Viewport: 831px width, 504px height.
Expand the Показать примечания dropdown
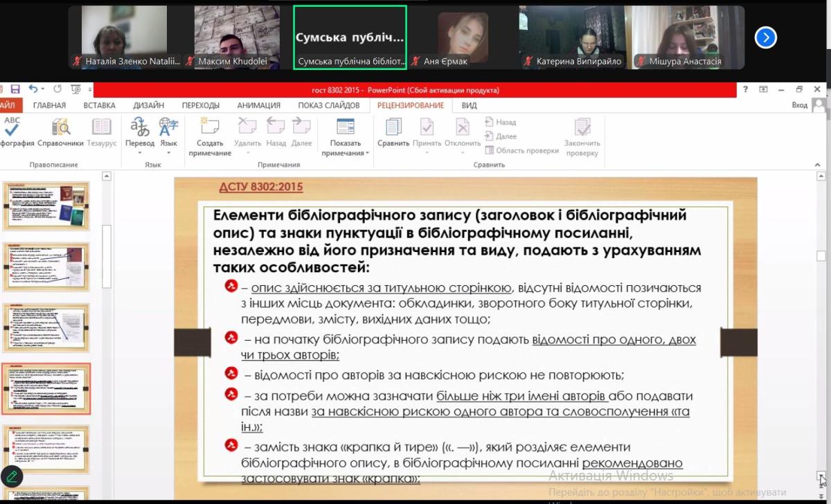pyautogui.click(x=345, y=153)
